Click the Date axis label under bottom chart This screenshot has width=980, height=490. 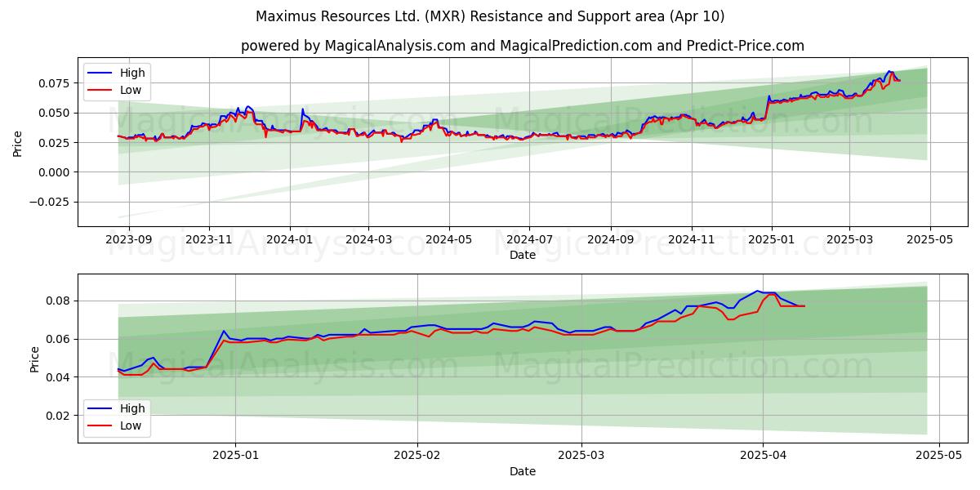(523, 471)
